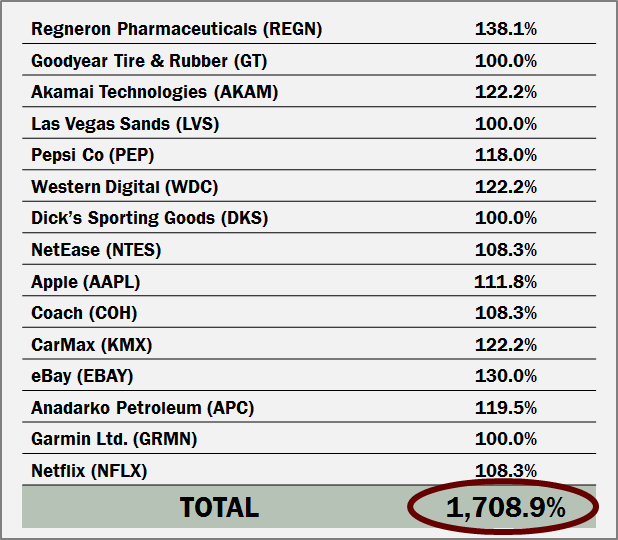
Task: Click CarMax (KMX) row label
Action: (x=92, y=345)
